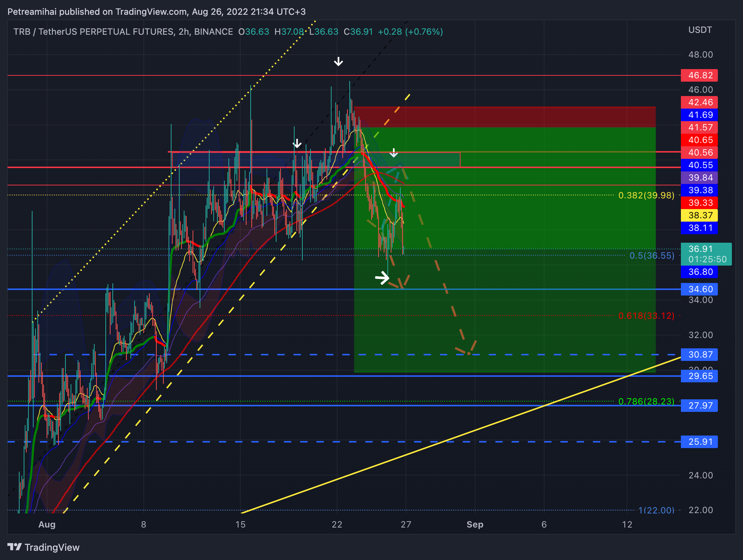The height and width of the screenshot is (560, 743).
Task: Click the 0.618(33.12) Fibonacci label
Action: (x=646, y=315)
